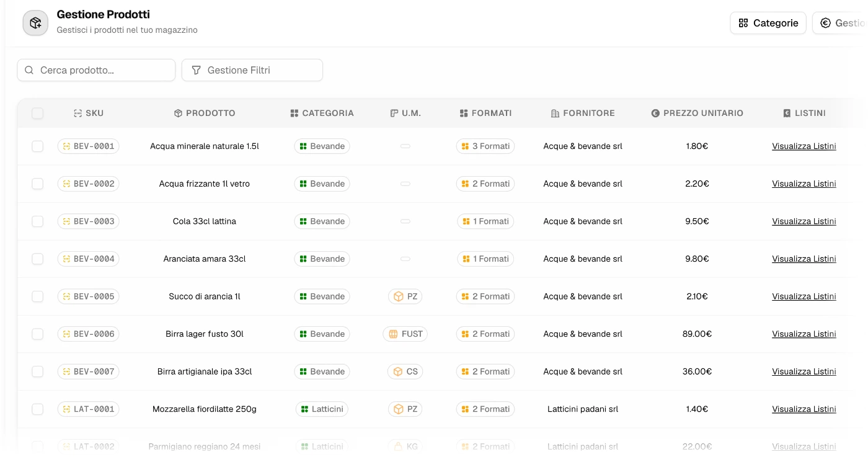Click the PZ unit badge for Succo di arancia 1l
868x457 pixels.
coord(405,296)
